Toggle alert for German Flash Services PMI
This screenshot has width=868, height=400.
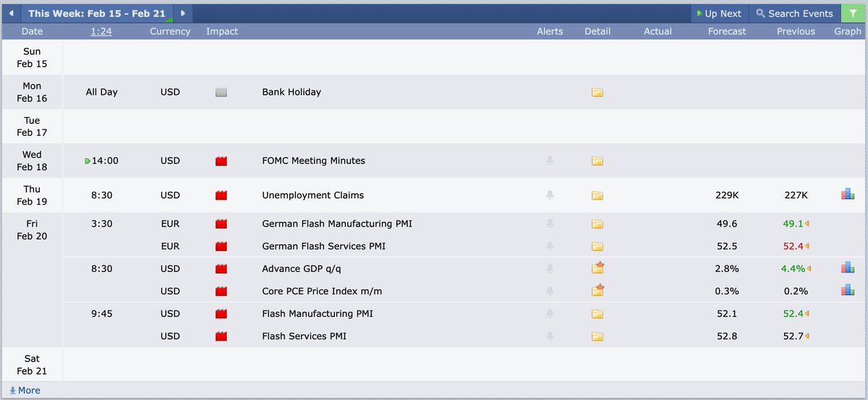pos(550,246)
